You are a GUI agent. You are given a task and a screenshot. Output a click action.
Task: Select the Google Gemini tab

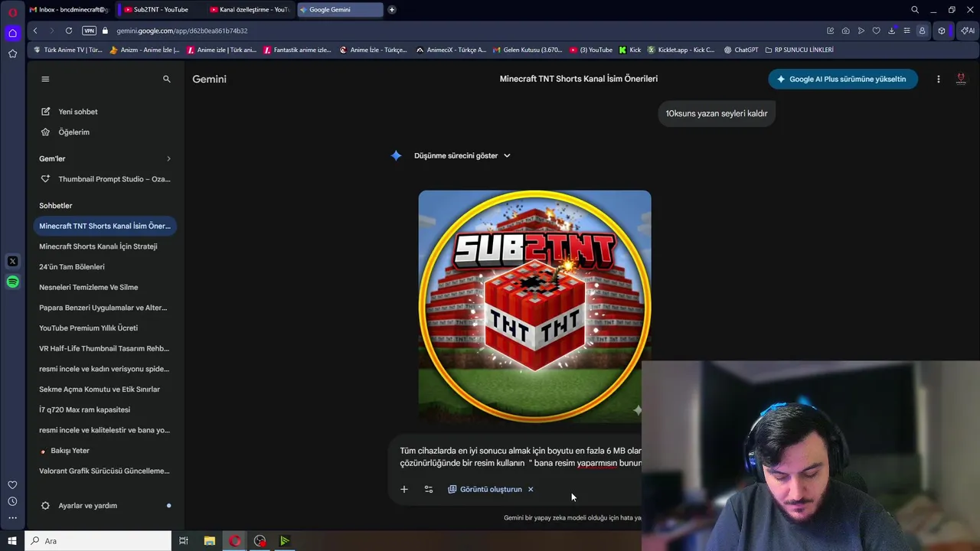coord(340,10)
